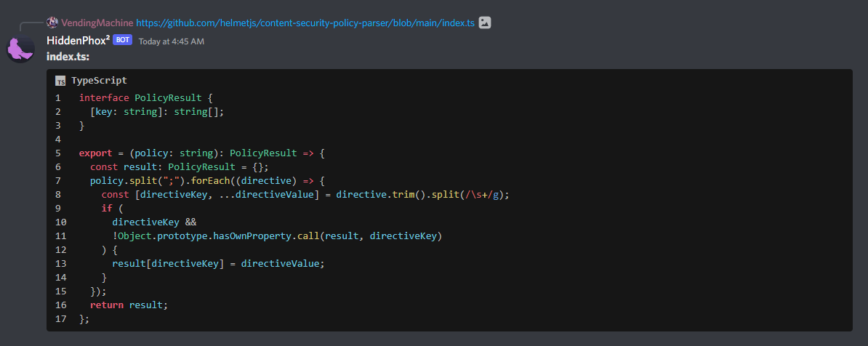Click line 16 return result statement
Image resolution: width=868 pixels, height=346 pixels.
tap(129, 305)
